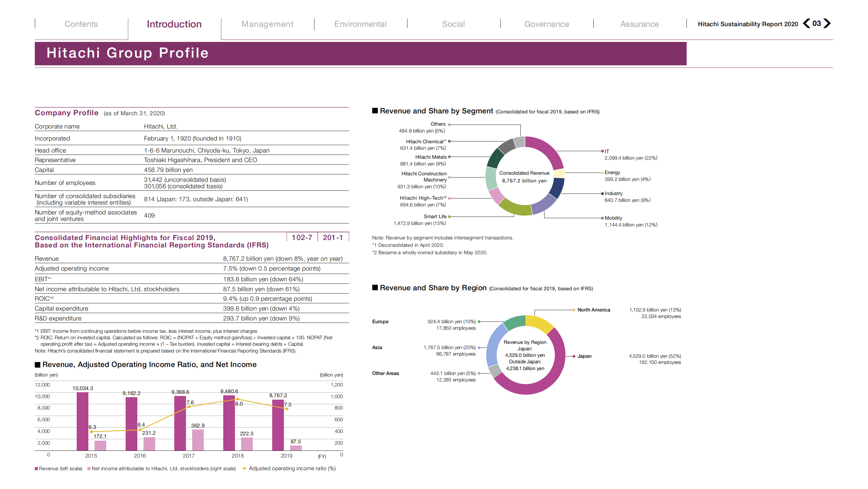Click the Mobility segment marker dot
The image size is (868, 489).
pos(602,218)
